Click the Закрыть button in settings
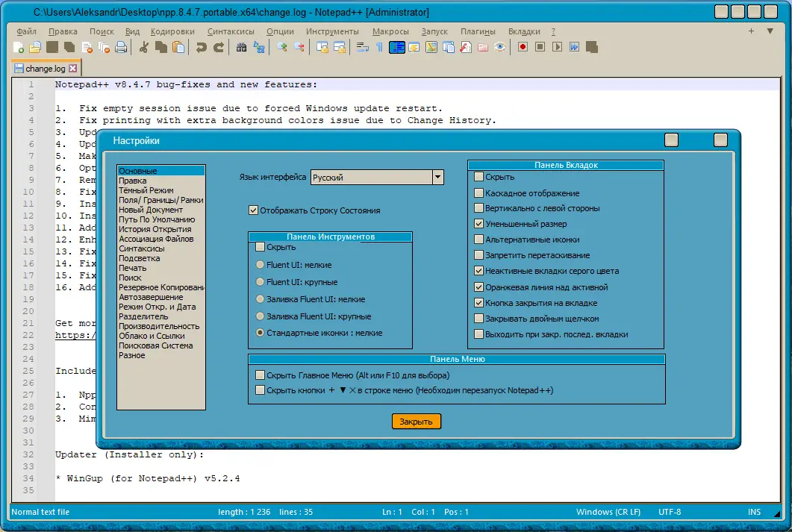This screenshot has width=792, height=532. click(x=417, y=422)
